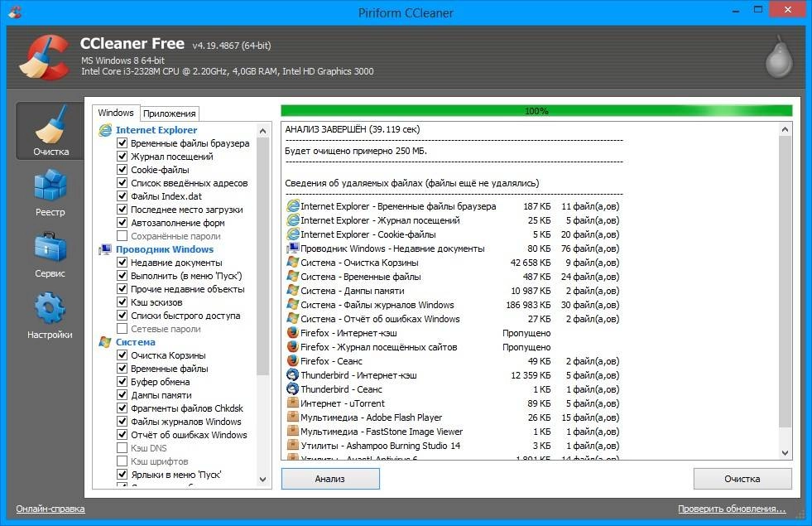Click icon beside Проводник Windows - Недавние документы

click(293, 249)
